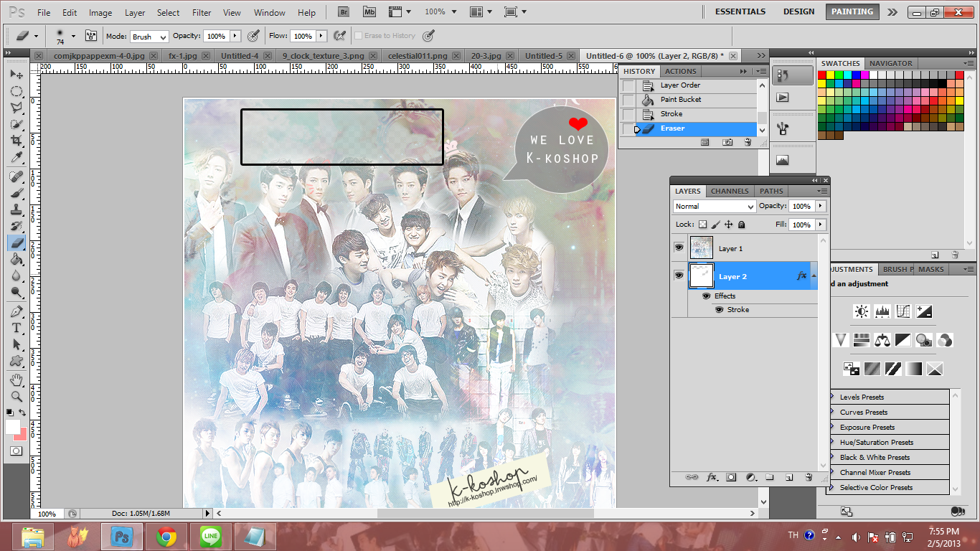
Task: Open the layer blend mode Normal dropdown
Action: (x=715, y=207)
